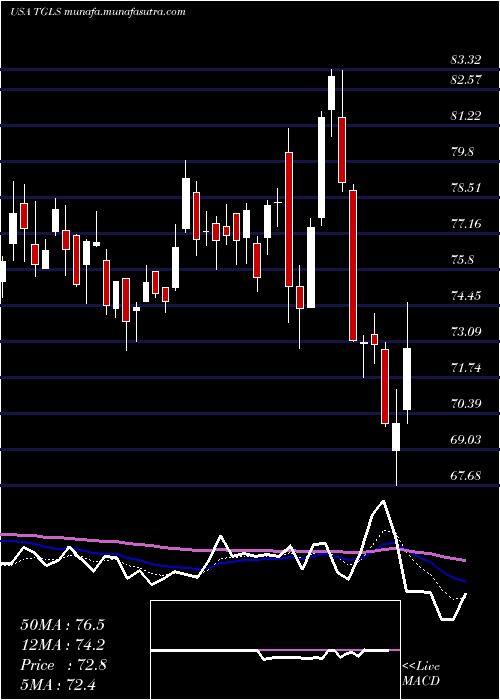Click the 67.68 price level label
This screenshot has height=700, width=500.
click(466, 476)
